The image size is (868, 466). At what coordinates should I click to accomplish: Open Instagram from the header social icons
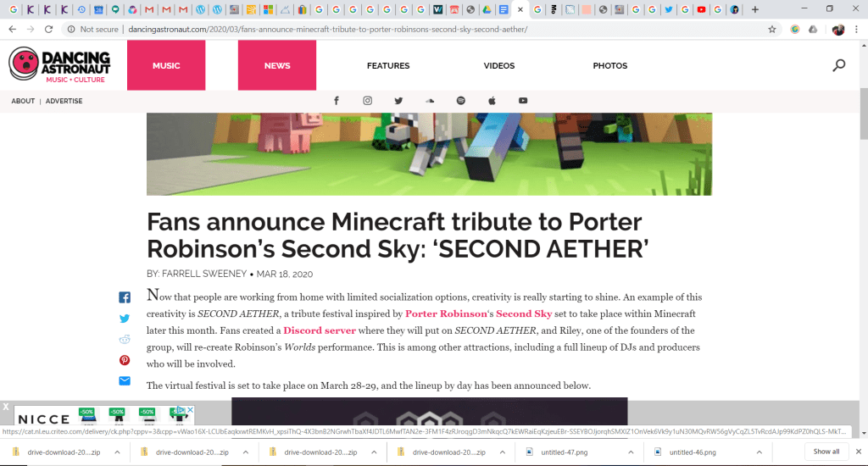coord(368,101)
